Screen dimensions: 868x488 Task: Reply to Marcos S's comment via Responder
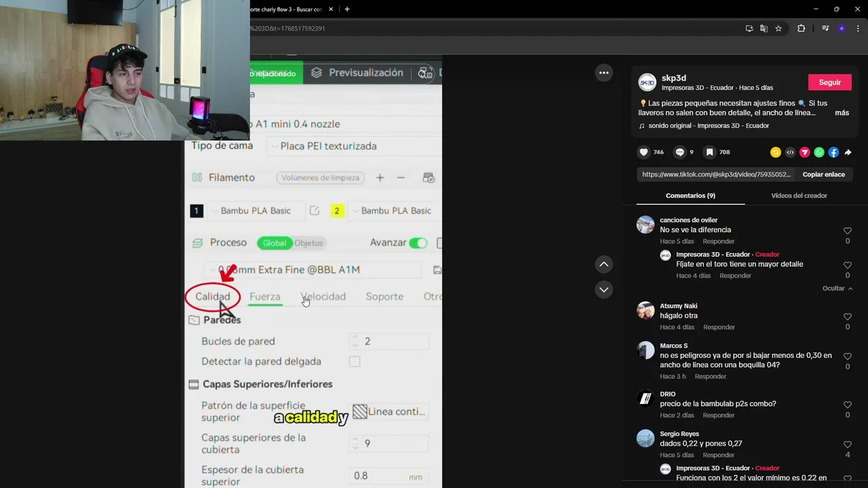(x=711, y=377)
